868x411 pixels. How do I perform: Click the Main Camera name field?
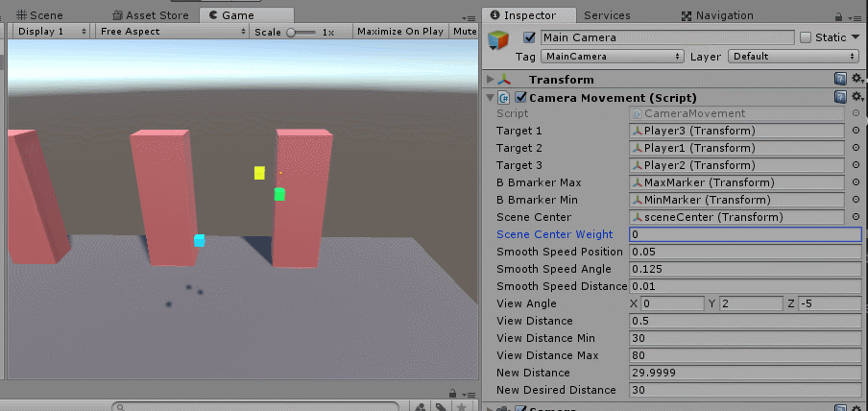click(x=667, y=37)
